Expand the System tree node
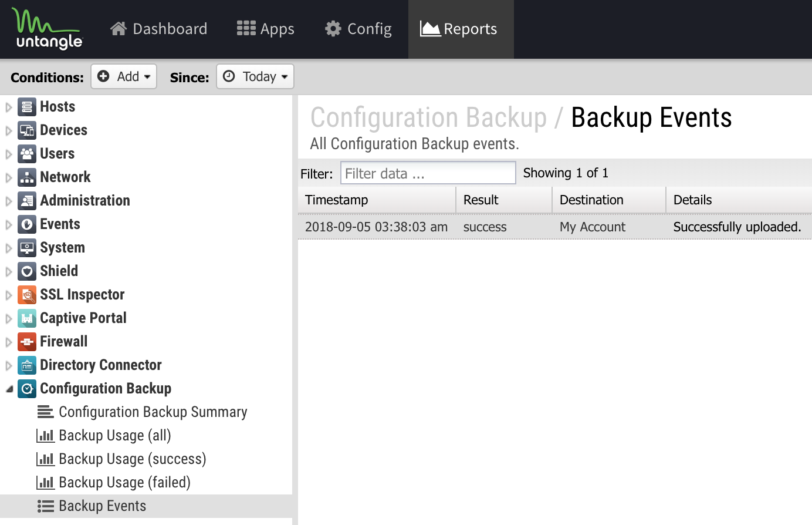This screenshot has height=525, width=812. point(9,248)
